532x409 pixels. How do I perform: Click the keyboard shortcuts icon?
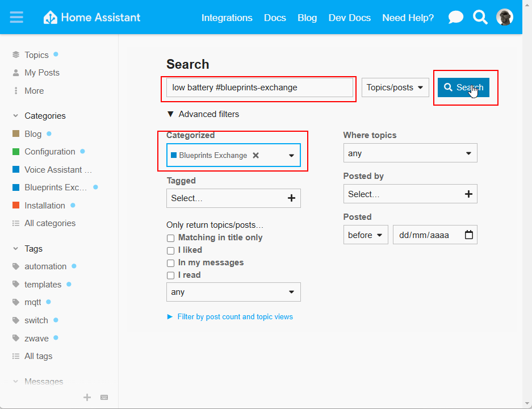pyautogui.click(x=104, y=398)
